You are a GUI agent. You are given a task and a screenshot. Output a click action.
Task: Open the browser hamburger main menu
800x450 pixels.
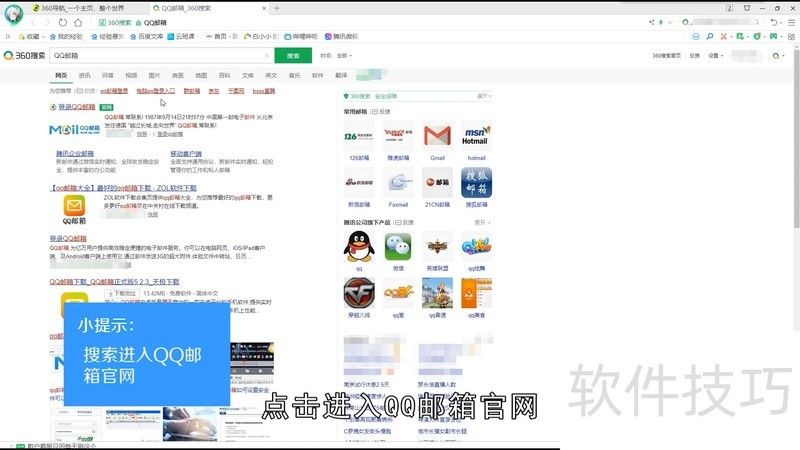(x=791, y=22)
